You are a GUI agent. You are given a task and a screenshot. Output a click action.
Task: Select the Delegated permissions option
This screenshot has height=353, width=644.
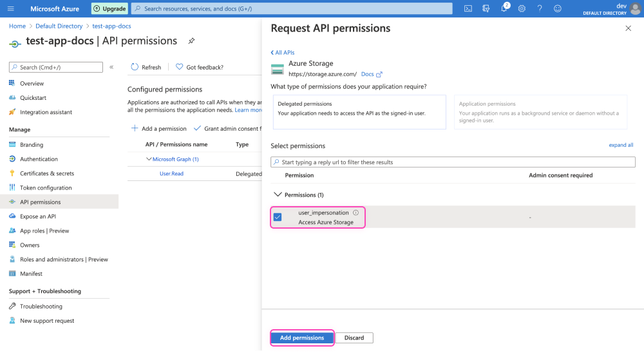coord(358,111)
